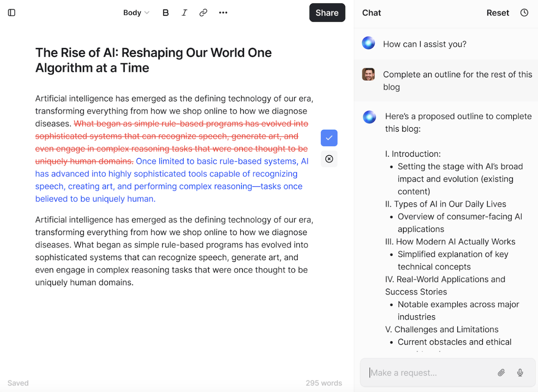Start voice input with the microphone

(520, 373)
